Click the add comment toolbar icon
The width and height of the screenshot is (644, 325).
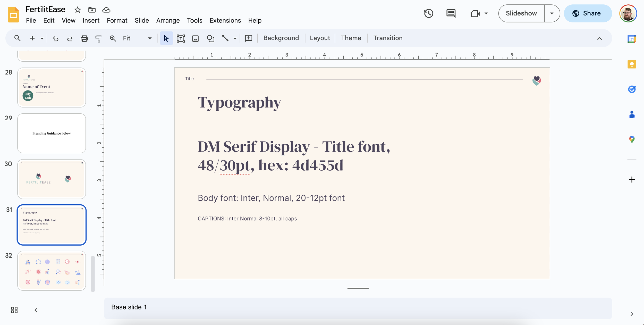pos(248,38)
